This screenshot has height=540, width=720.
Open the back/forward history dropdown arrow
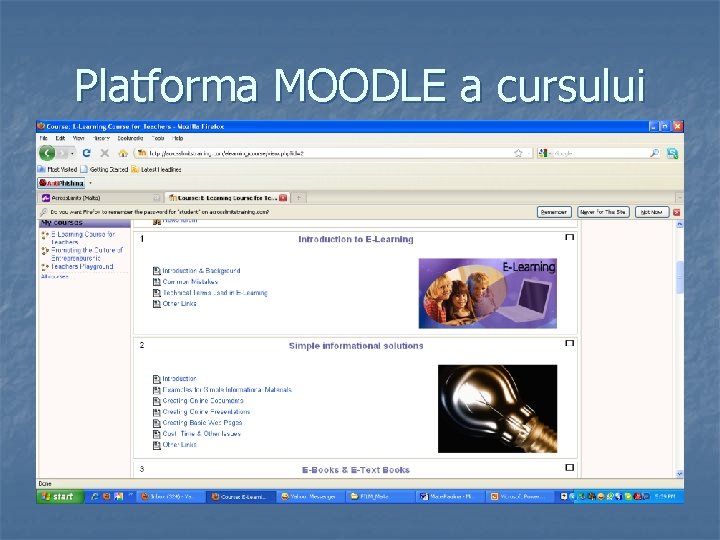[x=72, y=153]
